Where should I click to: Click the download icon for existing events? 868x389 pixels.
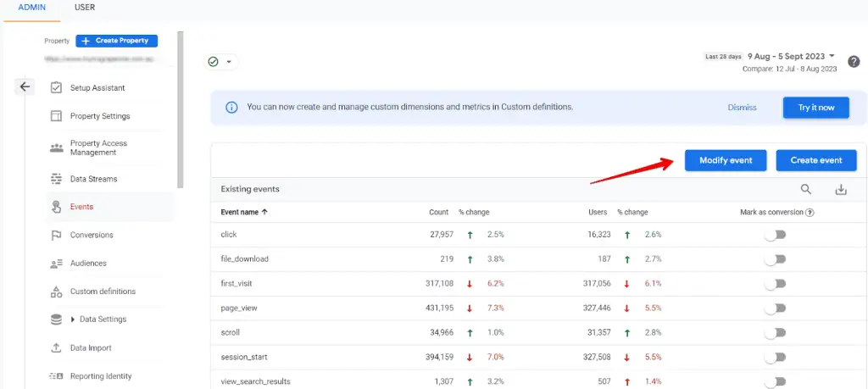[x=841, y=190]
